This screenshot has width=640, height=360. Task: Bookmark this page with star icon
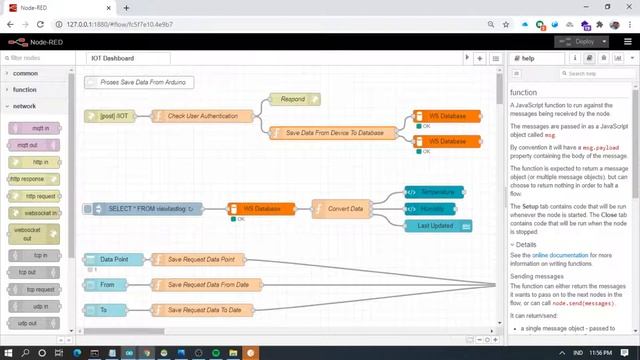[x=506, y=24]
